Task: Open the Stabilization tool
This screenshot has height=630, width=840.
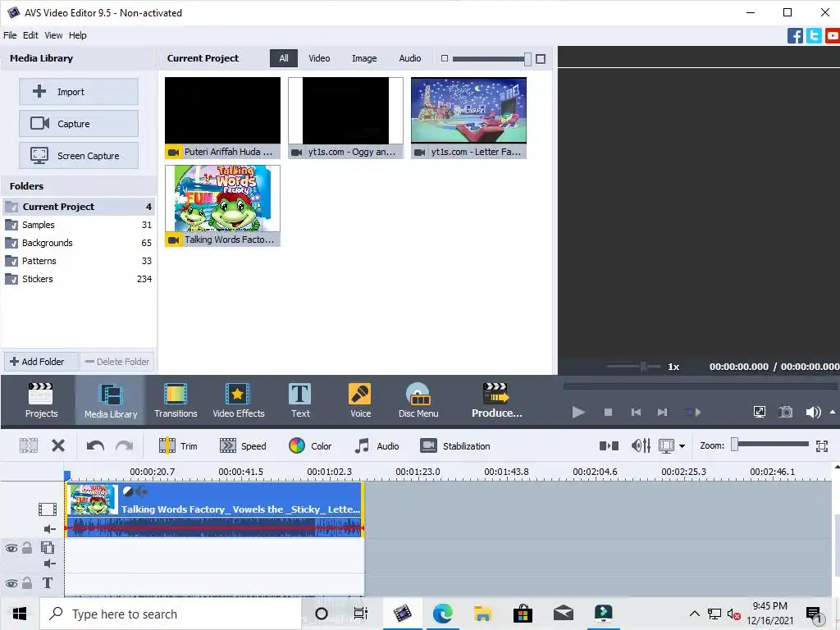Action: tap(454, 445)
